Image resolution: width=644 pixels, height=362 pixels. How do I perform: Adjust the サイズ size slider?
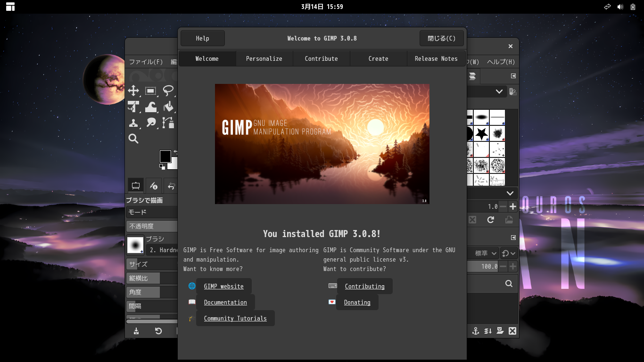point(152,264)
